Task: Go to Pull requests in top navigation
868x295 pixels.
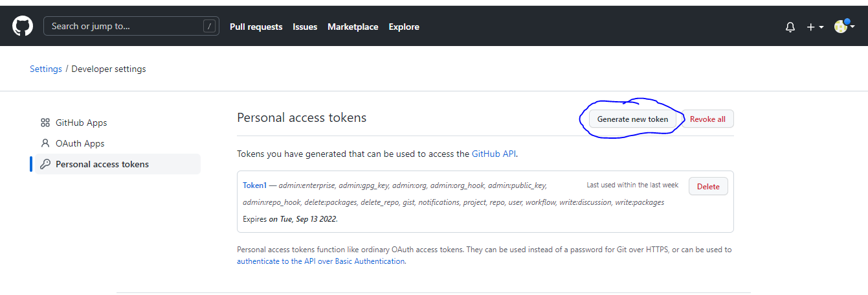Action: pyautogui.click(x=256, y=27)
